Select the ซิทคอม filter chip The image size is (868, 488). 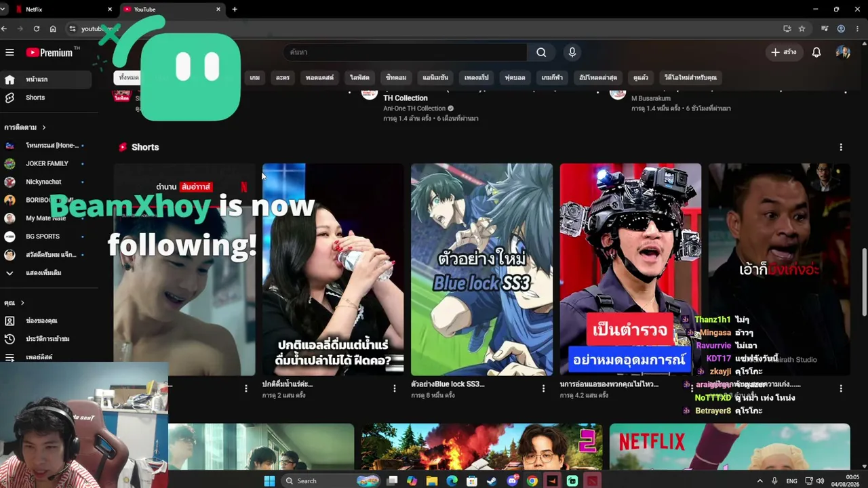tap(396, 77)
